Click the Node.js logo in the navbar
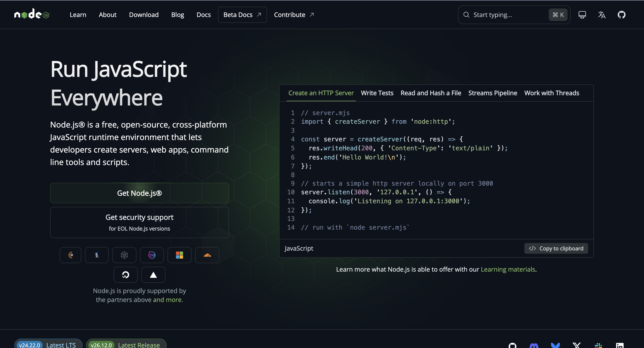The height and width of the screenshot is (348, 644). point(32,14)
